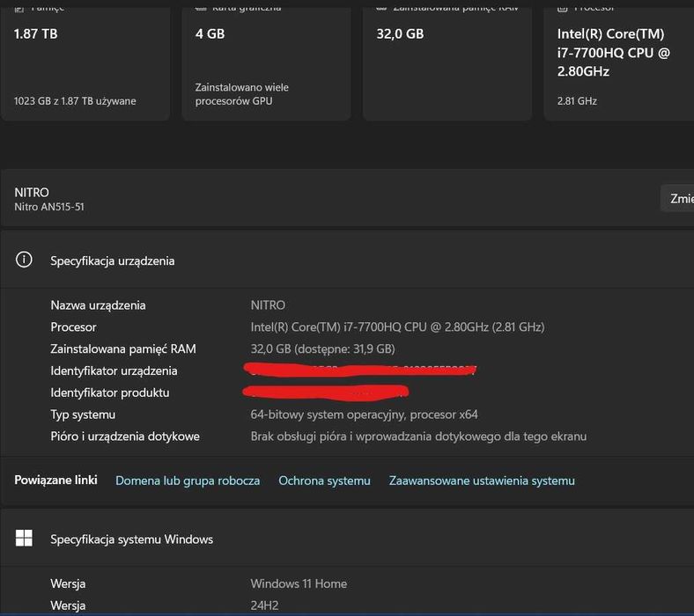Viewport: 694px width, 616px height.
Task: Click the 'Windows 11 Home' value
Action: tap(299, 583)
